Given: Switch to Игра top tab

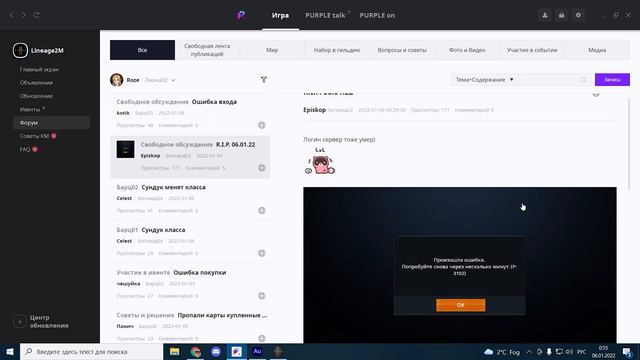Looking at the screenshot, I should tap(280, 15).
